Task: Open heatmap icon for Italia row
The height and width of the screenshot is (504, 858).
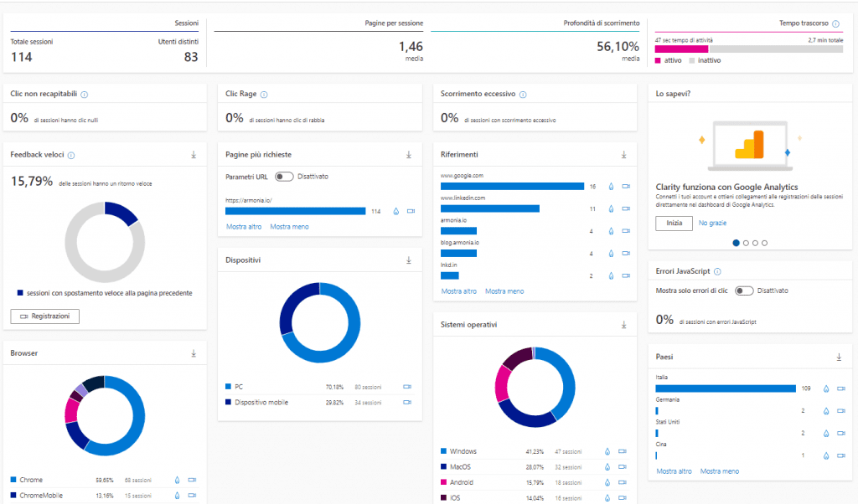Action: coord(826,388)
